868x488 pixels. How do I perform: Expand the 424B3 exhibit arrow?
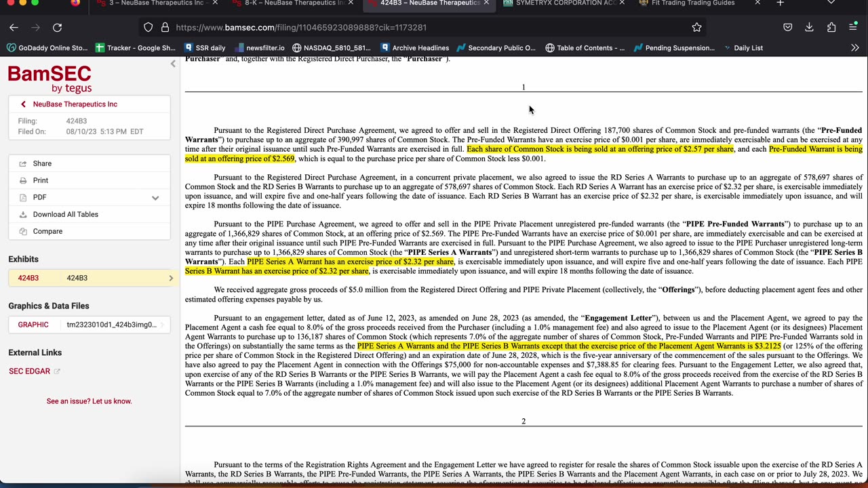(x=171, y=278)
